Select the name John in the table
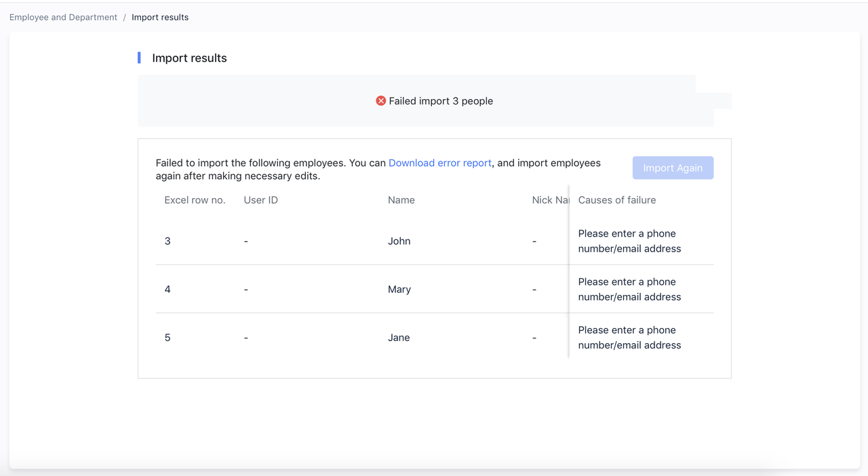The image size is (868, 476). (x=399, y=241)
